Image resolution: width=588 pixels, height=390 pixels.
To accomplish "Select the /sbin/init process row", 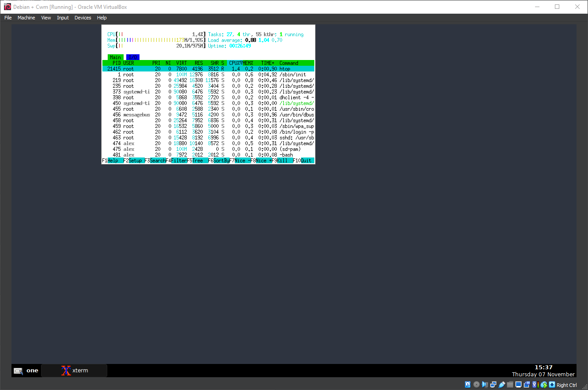I will [208, 75].
